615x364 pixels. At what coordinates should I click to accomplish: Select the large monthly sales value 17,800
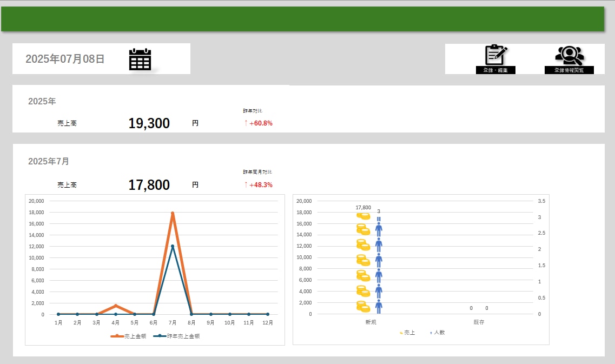tap(149, 185)
